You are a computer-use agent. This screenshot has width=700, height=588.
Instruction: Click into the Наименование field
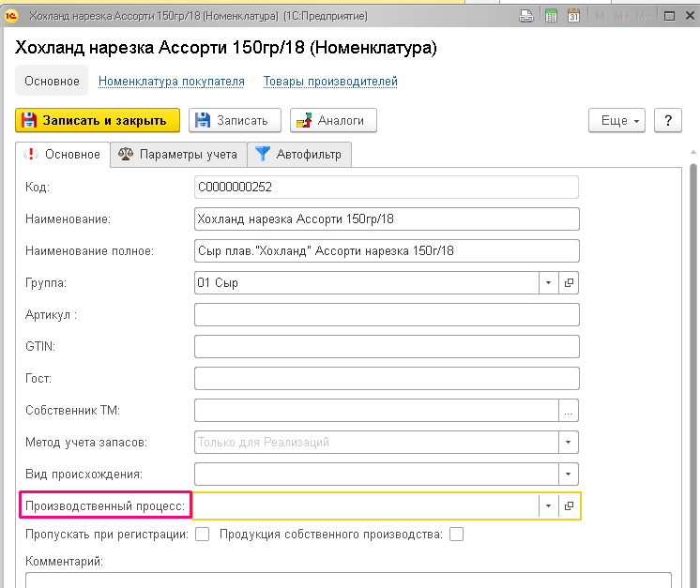pos(387,219)
